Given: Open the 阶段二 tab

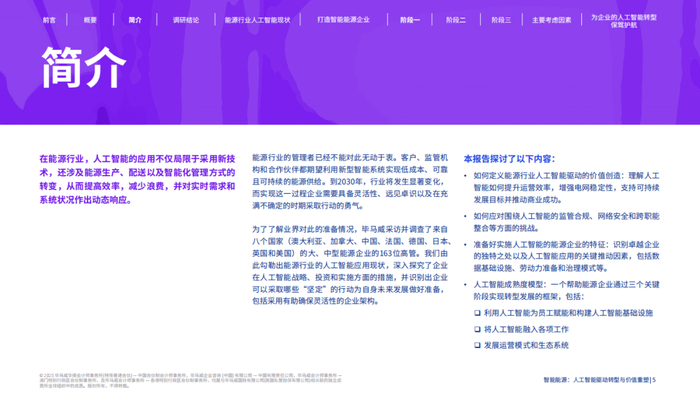Looking at the screenshot, I should pyautogui.click(x=456, y=20).
